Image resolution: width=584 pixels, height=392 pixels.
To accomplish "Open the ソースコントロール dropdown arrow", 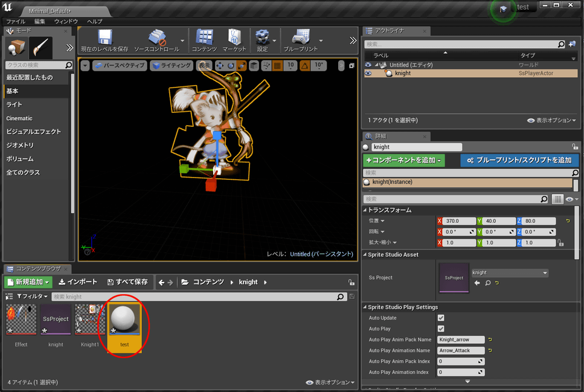I will click(x=182, y=40).
